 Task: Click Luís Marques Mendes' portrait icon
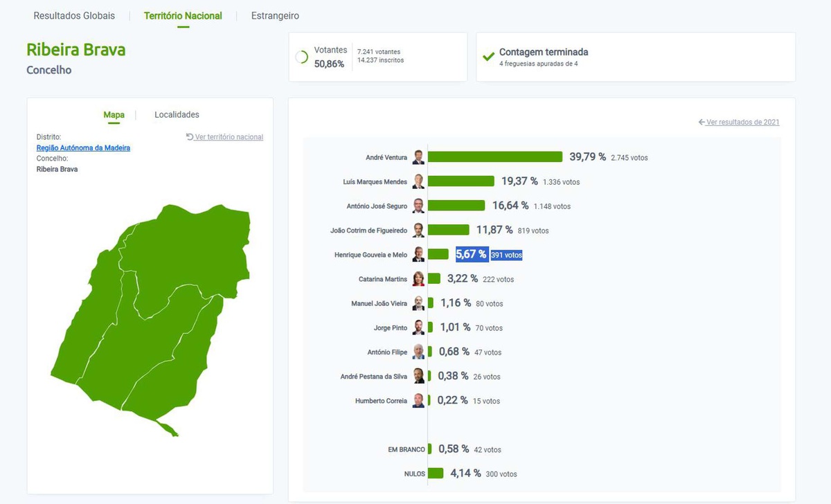point(418,181)
